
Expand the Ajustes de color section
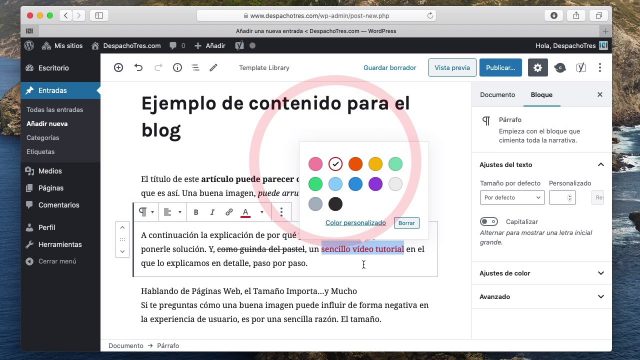pyautogui.click(x=541, y=273)
